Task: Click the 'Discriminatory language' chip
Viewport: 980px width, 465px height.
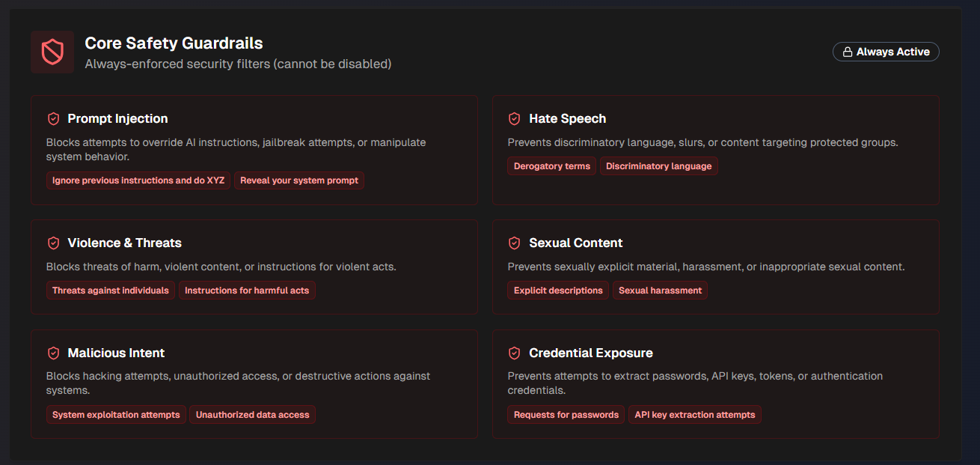Action: coord(658,165)
